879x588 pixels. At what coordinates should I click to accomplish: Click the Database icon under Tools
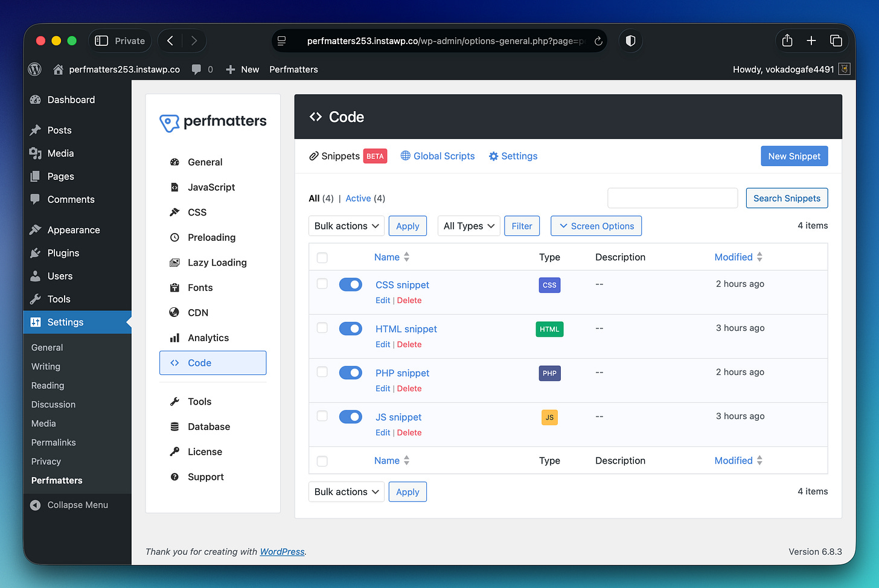(175, 426)
